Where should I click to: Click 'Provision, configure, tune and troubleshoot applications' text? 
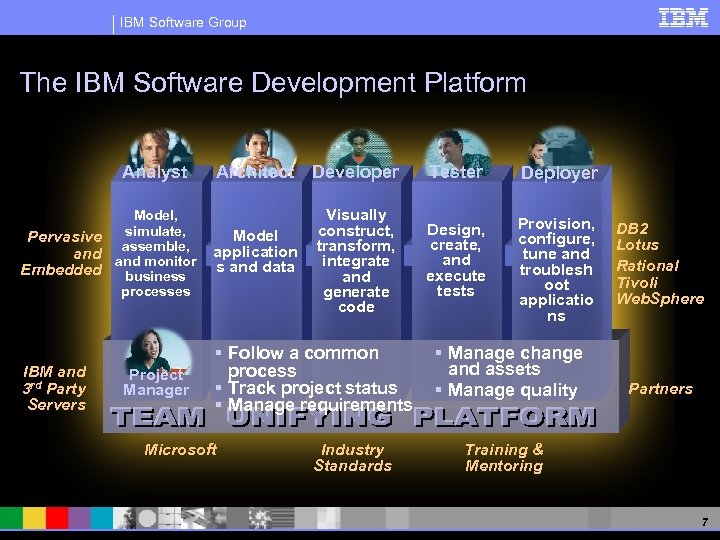click(x=556, y=270)
